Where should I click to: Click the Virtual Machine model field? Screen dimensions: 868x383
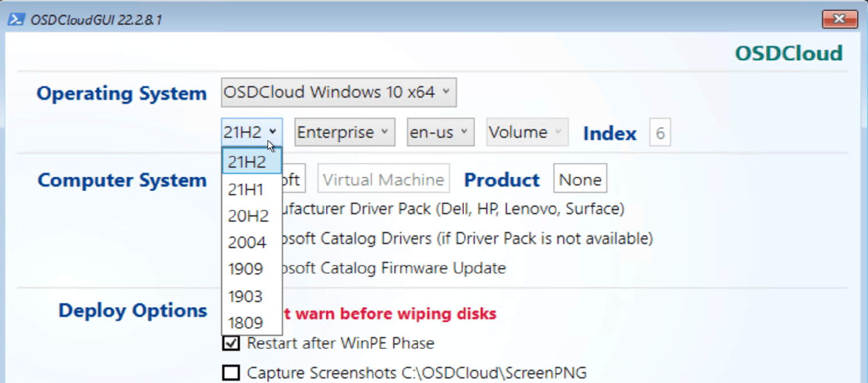click(383, 178)
